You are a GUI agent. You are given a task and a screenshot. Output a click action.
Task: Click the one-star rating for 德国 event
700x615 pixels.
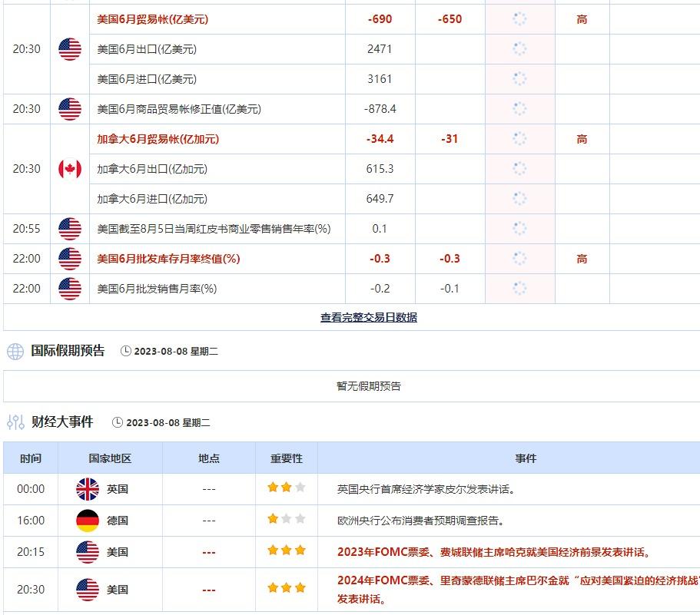tap(286, 520)
